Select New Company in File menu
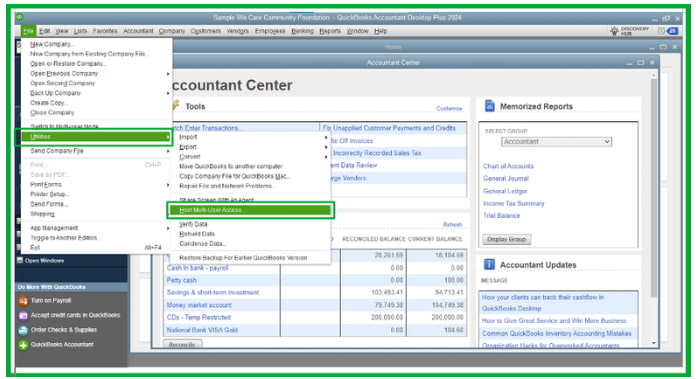 pos(52,44)
